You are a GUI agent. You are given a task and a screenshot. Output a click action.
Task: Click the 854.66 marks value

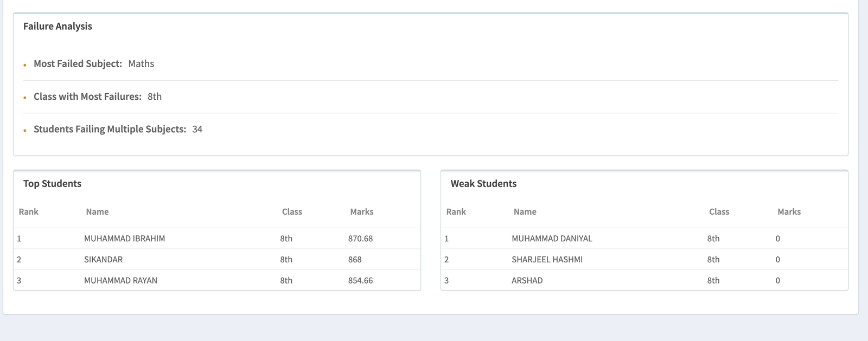360,280
